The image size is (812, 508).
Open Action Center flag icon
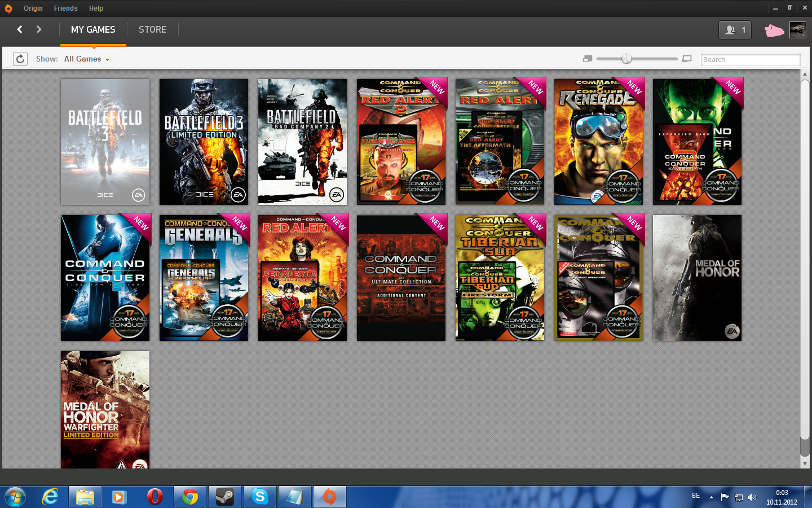point(725,497)
